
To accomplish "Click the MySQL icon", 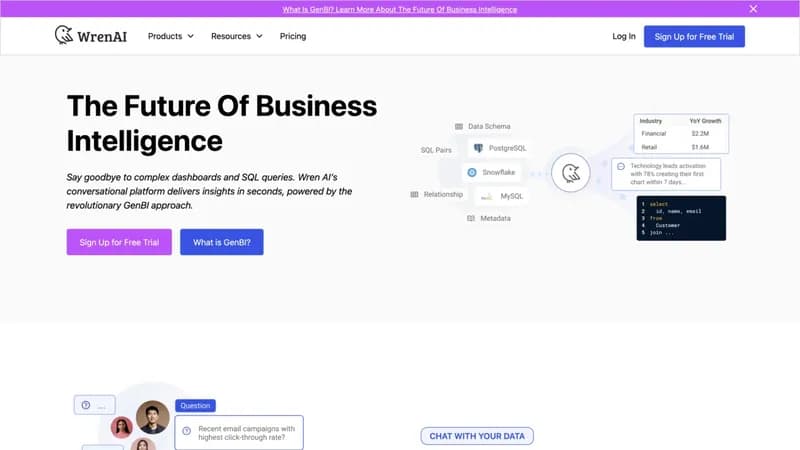I will [x=487, y=196].
